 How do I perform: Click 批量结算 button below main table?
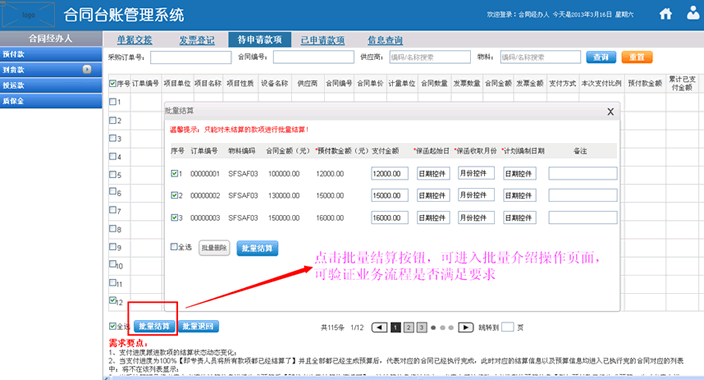click(154, 327)
